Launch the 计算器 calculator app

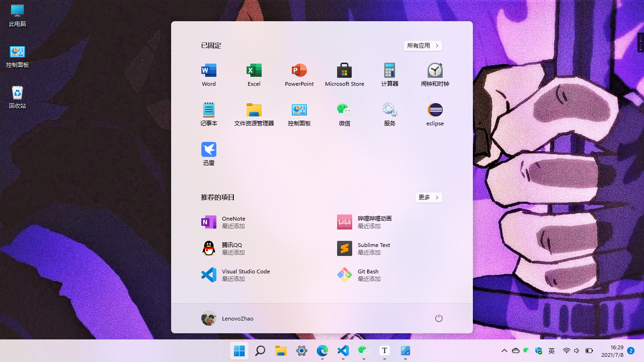tap(390, 75)
